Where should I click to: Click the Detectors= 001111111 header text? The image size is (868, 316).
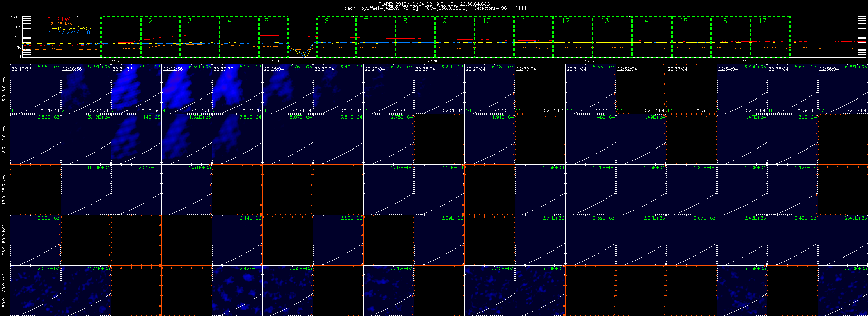(500, 8)
